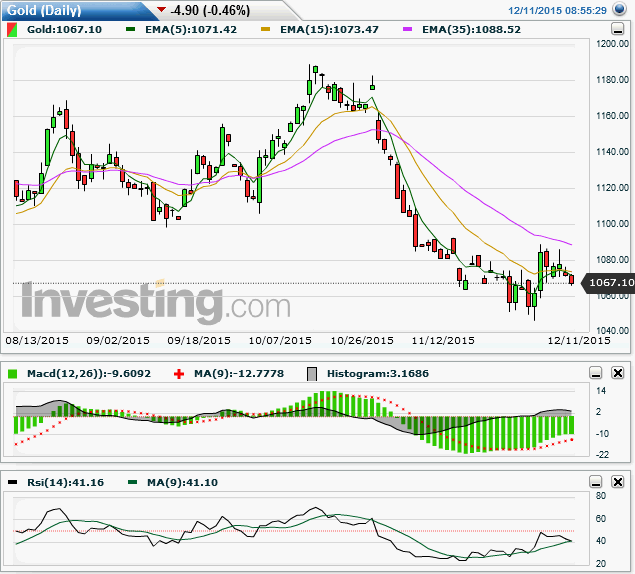The image size is (635, 574).
Task: Click the EMA(35) magenta legend swatch
Action: coord(407,29)
